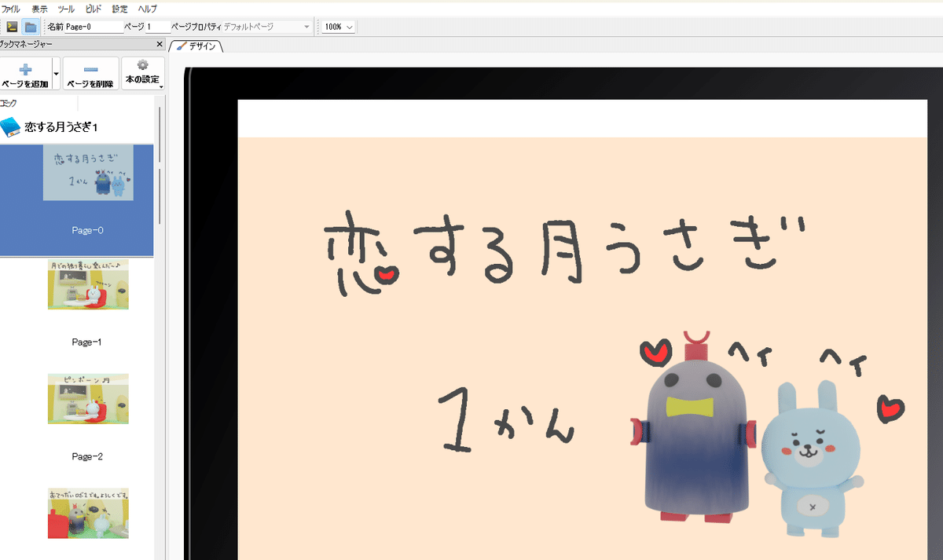Click the ページ number input field
This screenshot has height=560, width=943.
157,27
